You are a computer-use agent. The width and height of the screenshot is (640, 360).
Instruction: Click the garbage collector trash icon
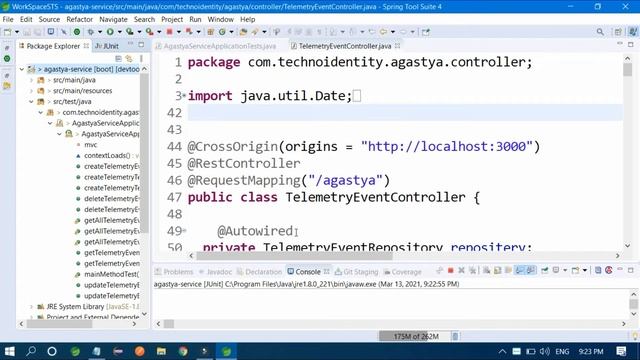(455, 336)
